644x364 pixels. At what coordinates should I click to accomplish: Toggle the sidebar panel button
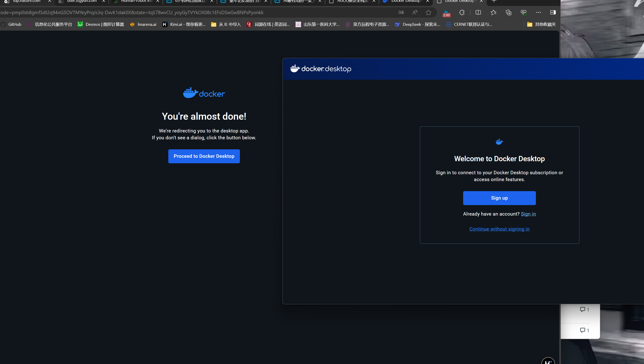553,12
